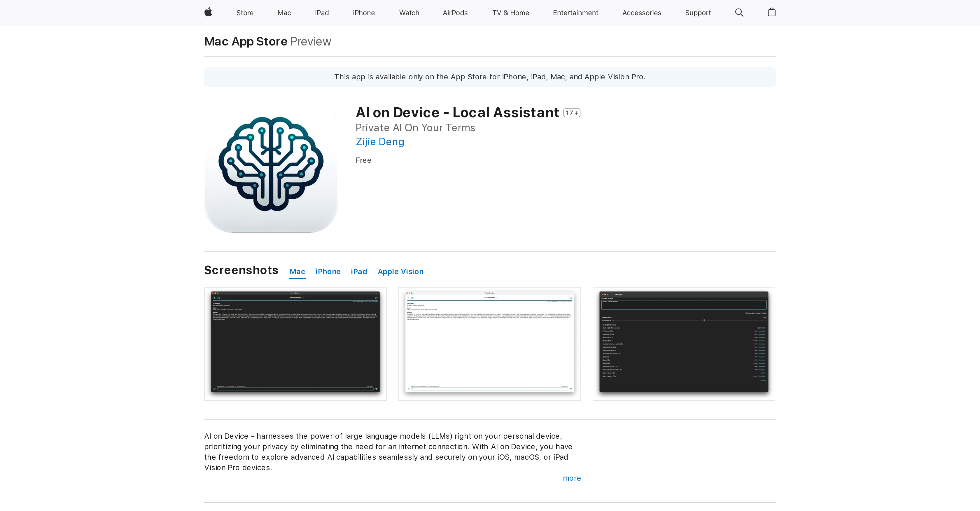Open the TV & Home menu

tap(510, 13)
